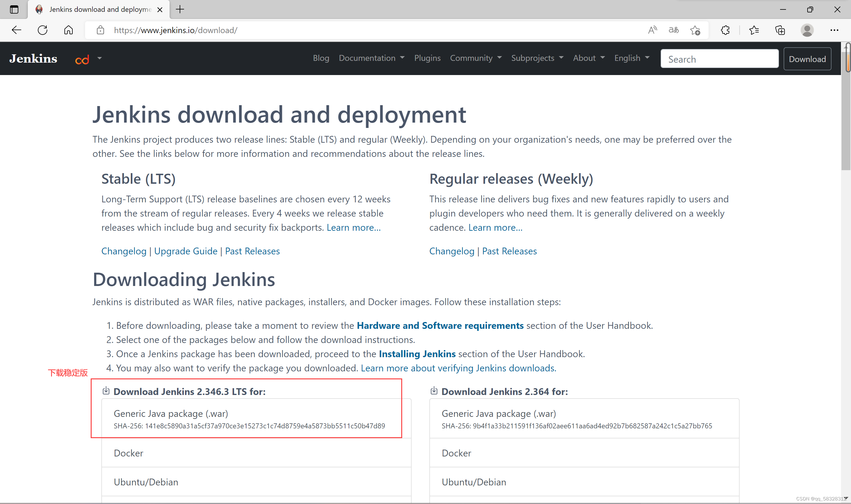Open the user profile avatar
Viewport: 851px width, 504px height.
[x=807, y=30]
